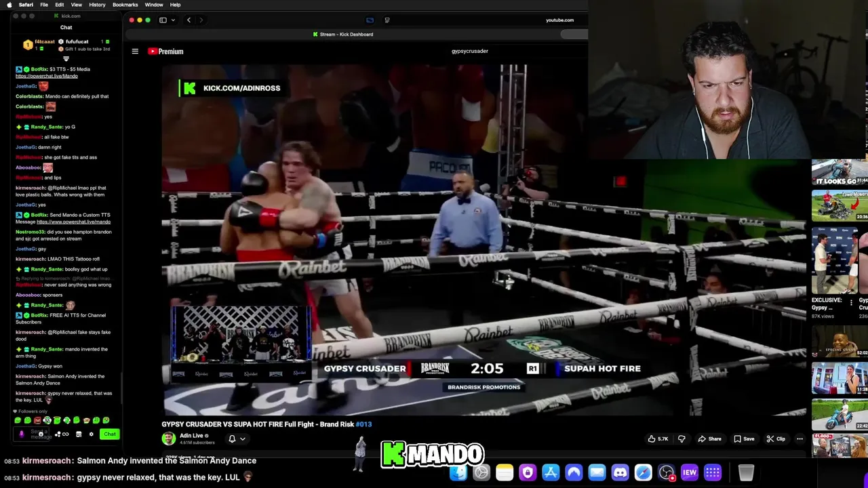Toggle channel notification bell
Screen dimensions: 868x488
point(232,439)
